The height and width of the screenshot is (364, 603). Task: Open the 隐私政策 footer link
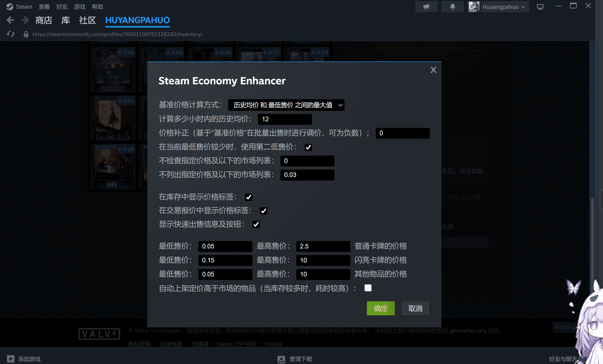point(139,344)
